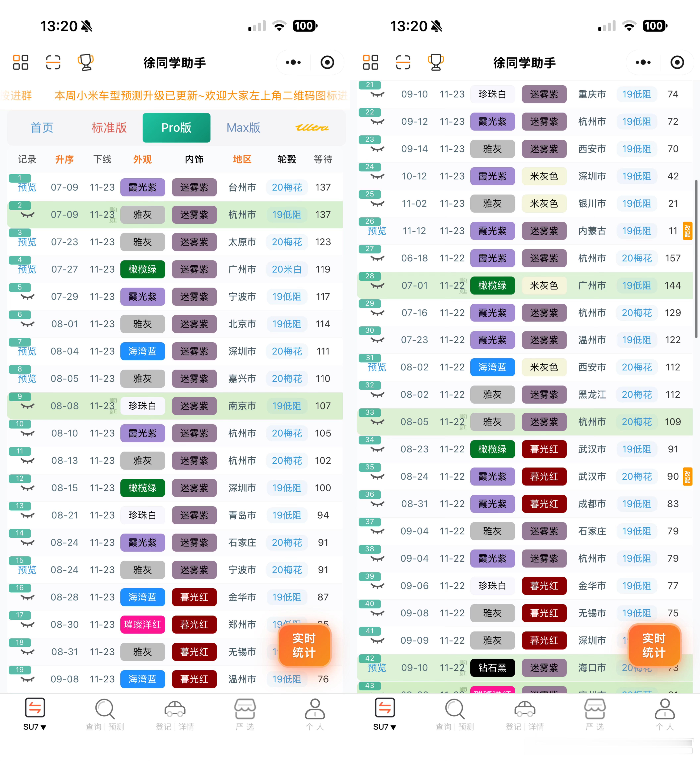Sort by 升序 column header
The image size is (700, 761).
[64, 159]
